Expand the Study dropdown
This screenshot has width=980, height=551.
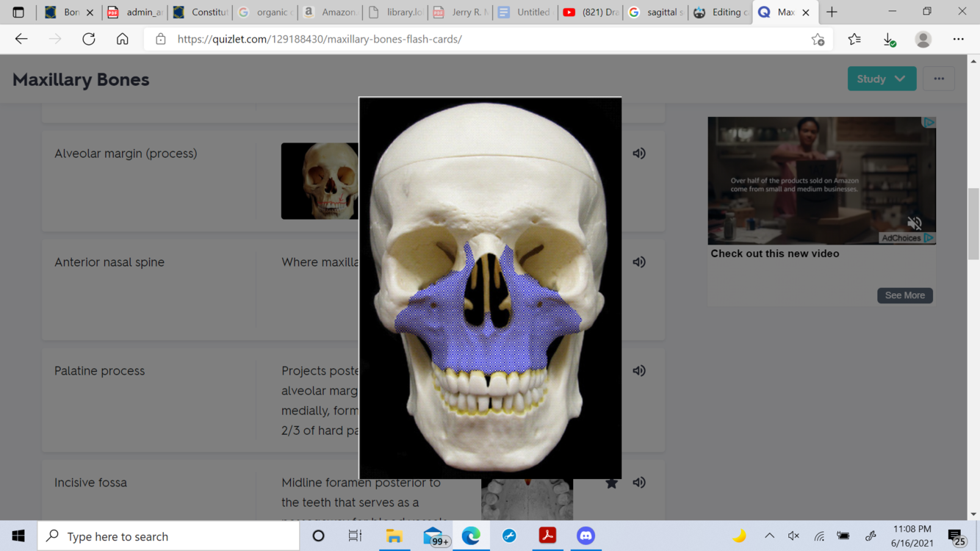[x=882, y=79]
